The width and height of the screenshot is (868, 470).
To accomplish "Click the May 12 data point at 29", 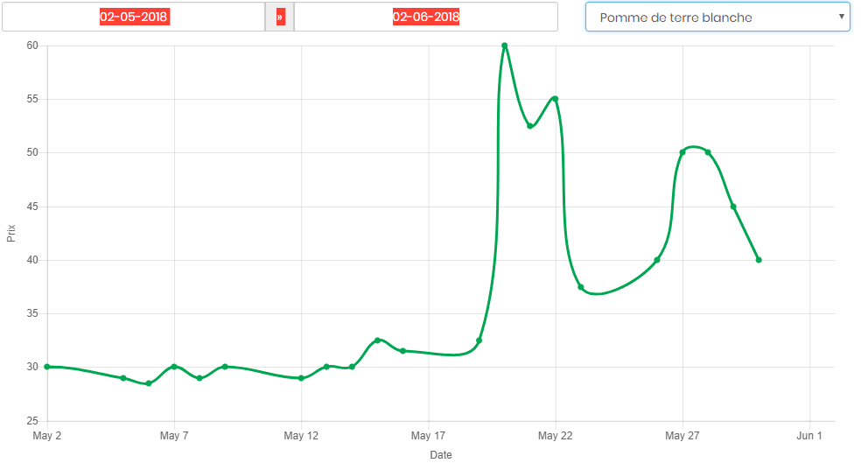I will pyautogui.click(x=301, y=378).
